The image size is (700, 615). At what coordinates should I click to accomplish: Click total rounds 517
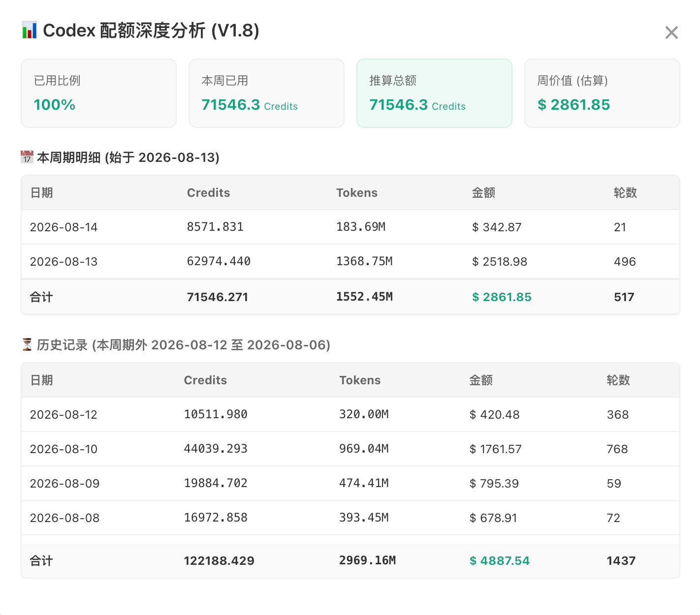[624, 297]
